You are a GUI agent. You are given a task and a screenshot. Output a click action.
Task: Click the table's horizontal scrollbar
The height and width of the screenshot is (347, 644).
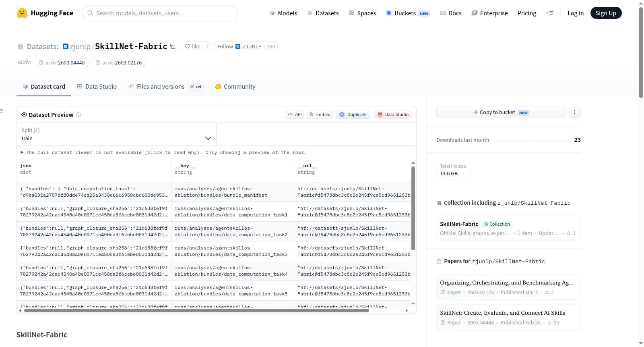196,310
